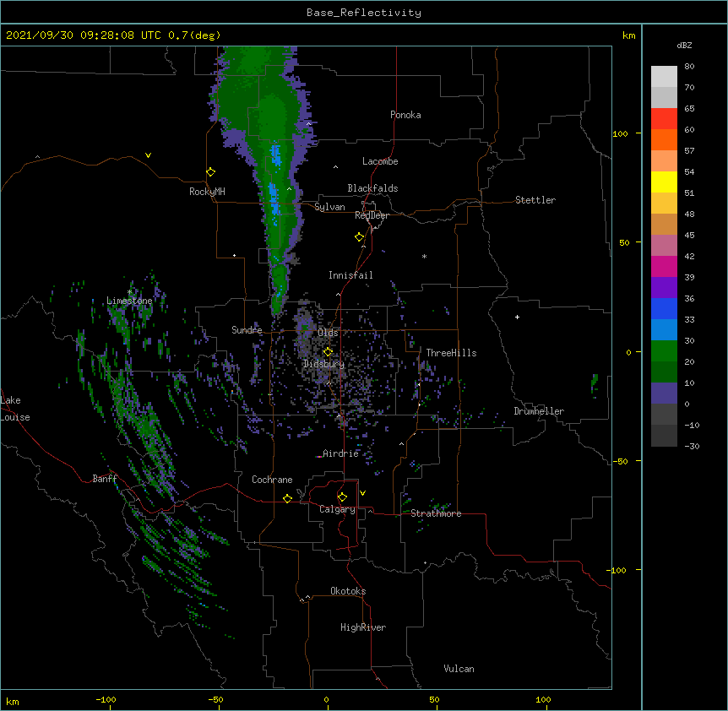The width and height of the screenshot is (728, 711).
Task: Click the Sundre town label
Action: (x=247, y=330)
